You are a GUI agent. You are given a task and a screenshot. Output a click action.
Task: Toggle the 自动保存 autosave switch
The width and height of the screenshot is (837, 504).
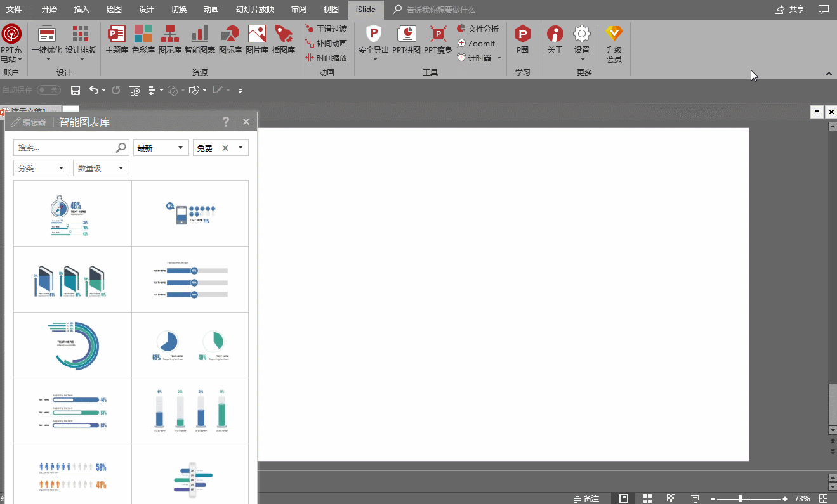(48, 91)
